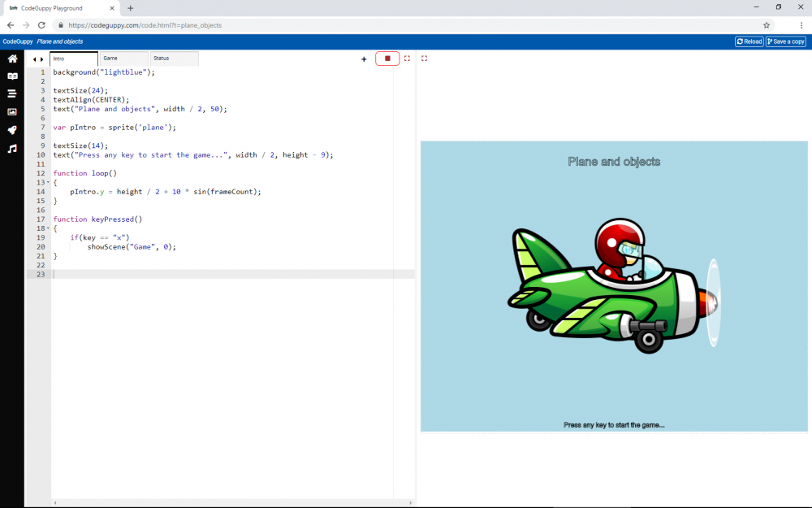Image resolution: width=812 pixels, height=508 pixels.
Task: Open the music note icon
Action: point(12,149)
